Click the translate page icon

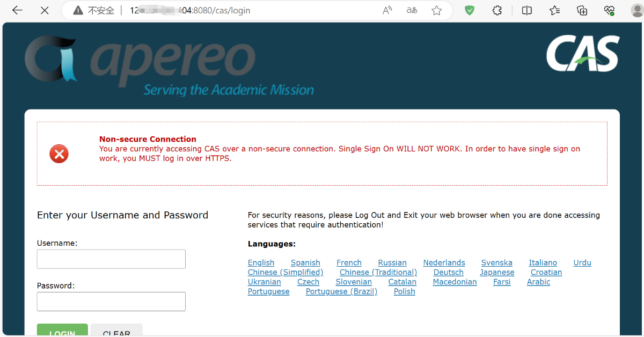click(412, 10)
